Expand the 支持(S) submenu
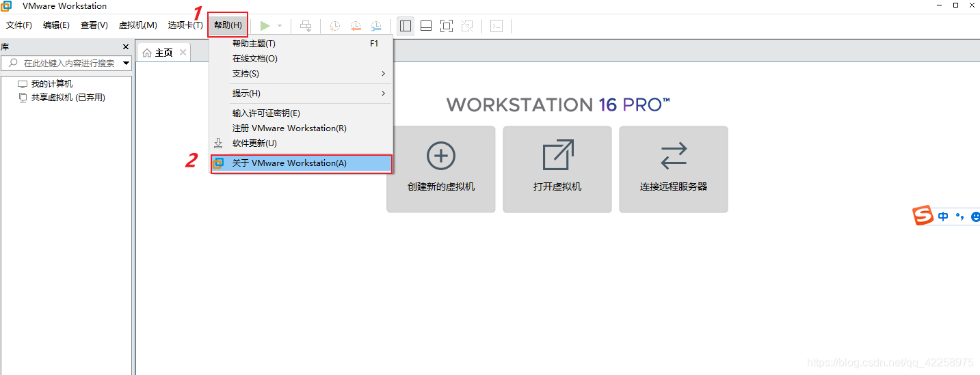980x375 pixels. [x=301, y=74]
